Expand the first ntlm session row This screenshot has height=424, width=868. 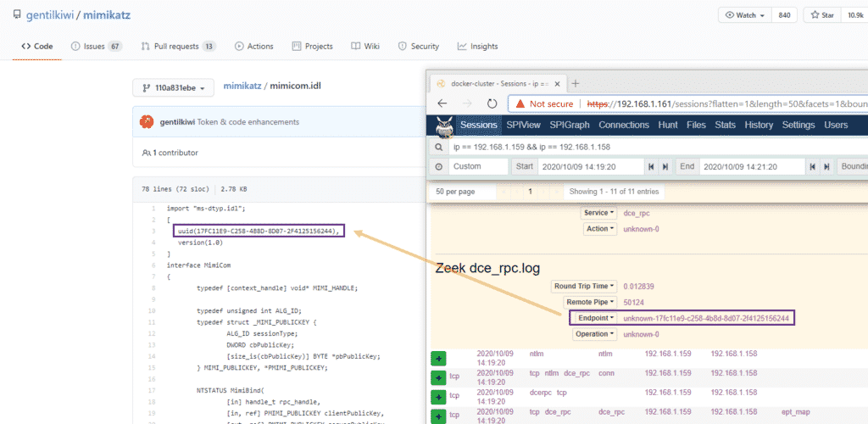[x=438, y=358]
